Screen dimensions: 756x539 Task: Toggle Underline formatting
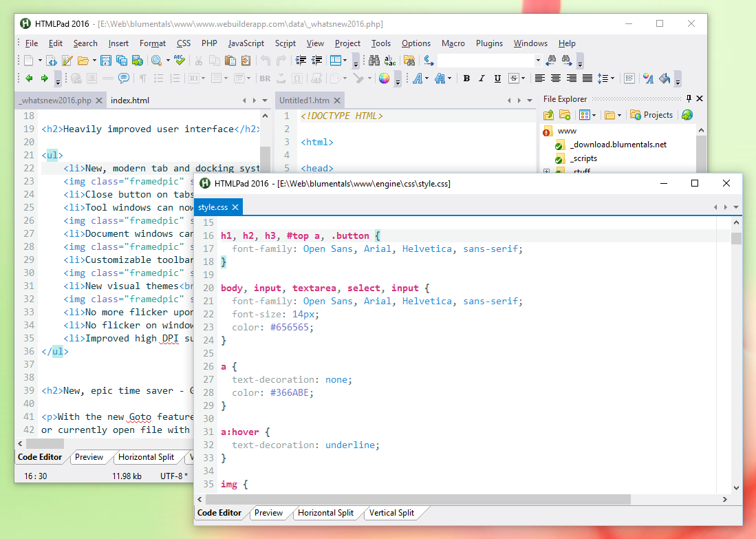coord(497,78)
